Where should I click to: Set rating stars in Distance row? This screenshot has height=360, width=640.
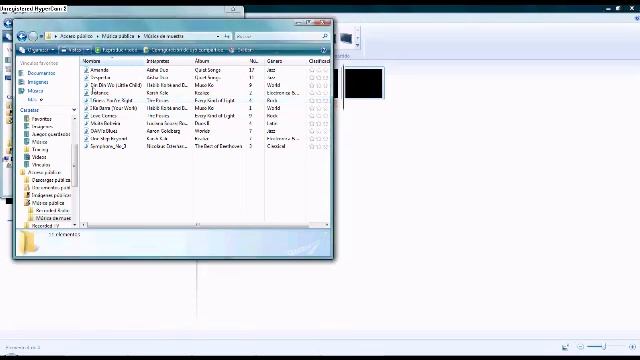[x=319, y=93]
